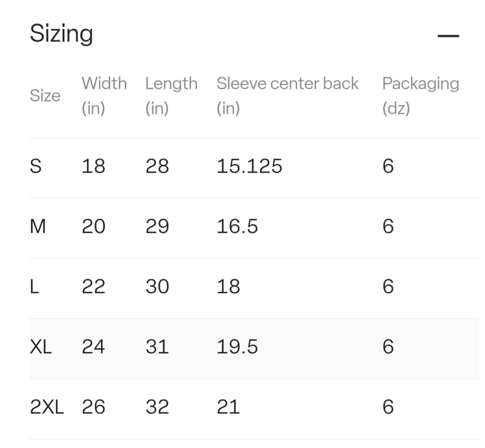
Task: Click length value 31 in XL row
Action: (x=157, y=347)
